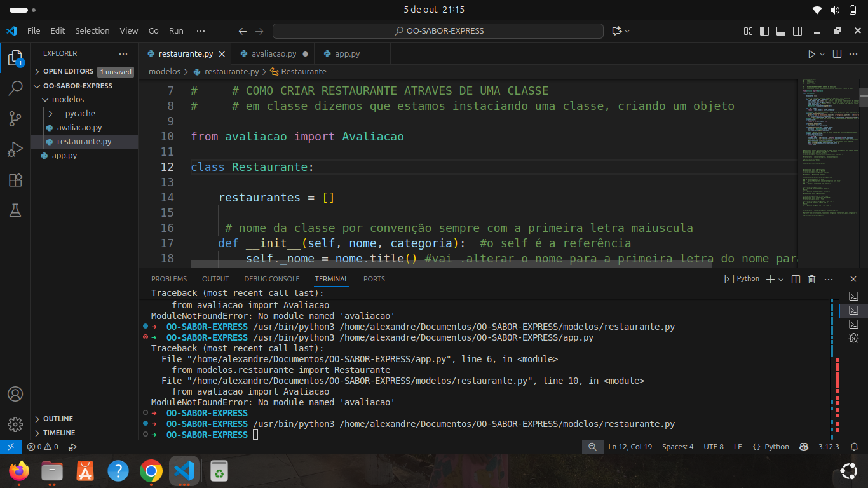Click the Run Python File play button

pyautogui.click(x=811, y=54)
